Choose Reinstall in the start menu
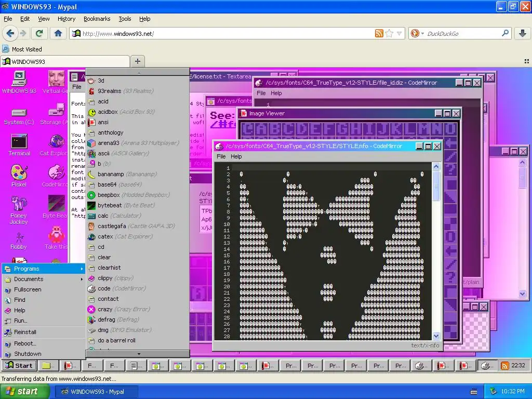The height and width of the screenshot is (399, 532). 44,332
